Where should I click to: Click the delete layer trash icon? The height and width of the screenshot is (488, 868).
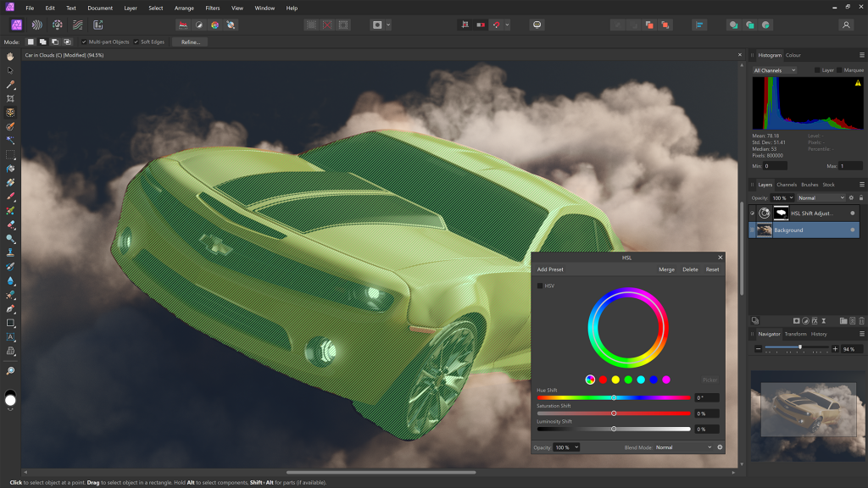[861, 320]
